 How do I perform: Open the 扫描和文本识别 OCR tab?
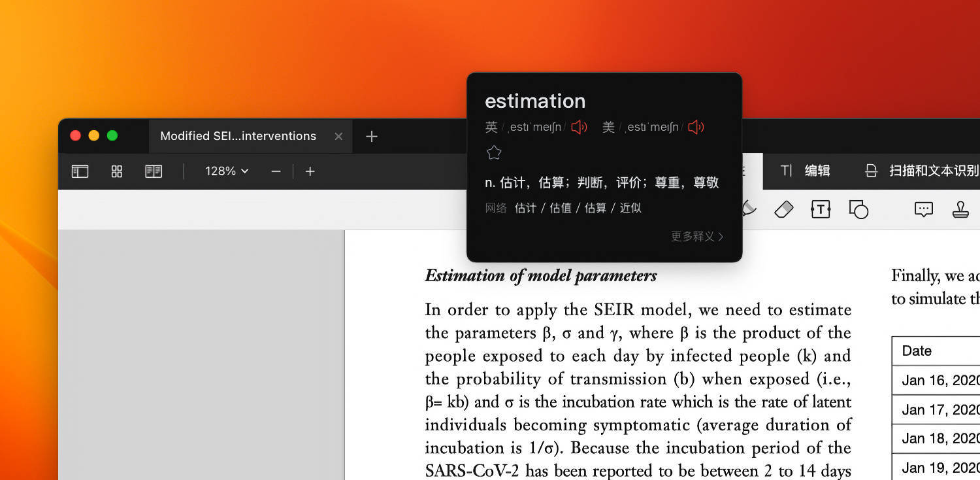(922, 171)
